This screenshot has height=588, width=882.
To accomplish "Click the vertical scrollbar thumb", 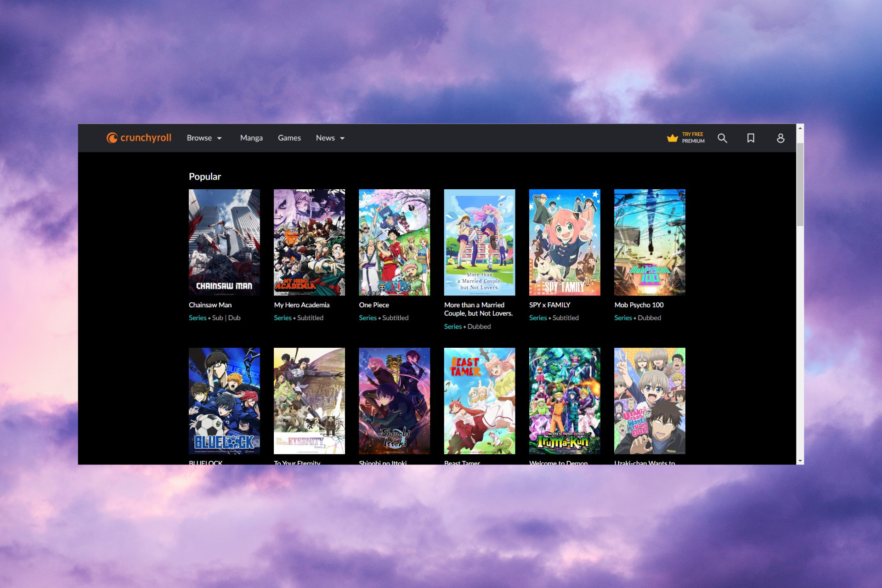I will (800, 184).
